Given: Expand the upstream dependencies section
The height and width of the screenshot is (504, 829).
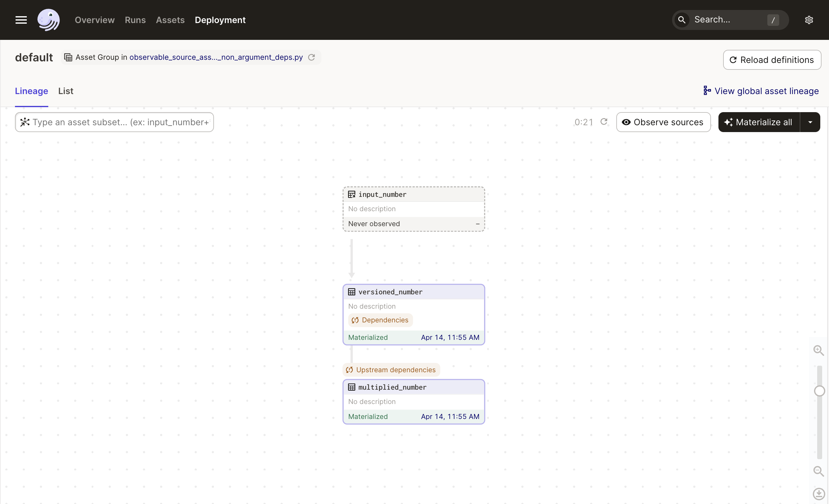Looking at the screenshot, I should point(391,369).
